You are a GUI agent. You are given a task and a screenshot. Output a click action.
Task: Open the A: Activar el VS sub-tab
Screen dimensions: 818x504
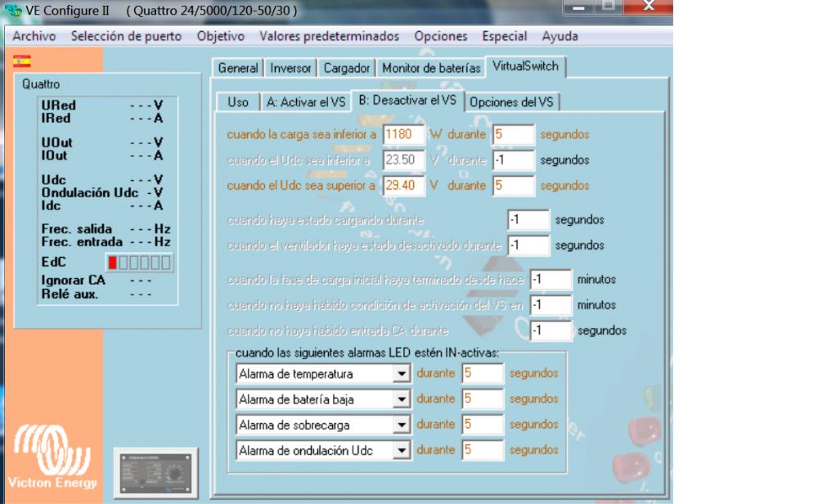tap(306, 101)
